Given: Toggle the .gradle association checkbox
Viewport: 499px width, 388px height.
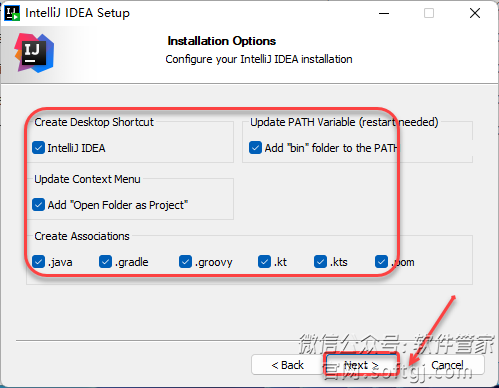Looking at the screenshot, I should click(105, 262).
